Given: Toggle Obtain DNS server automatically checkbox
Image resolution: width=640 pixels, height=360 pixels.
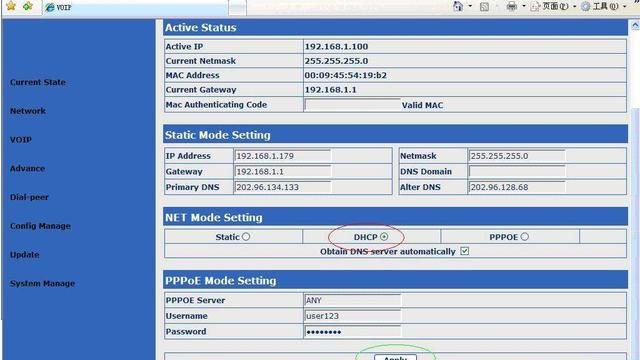Looking at the screenshot, I should coord(464,251).
